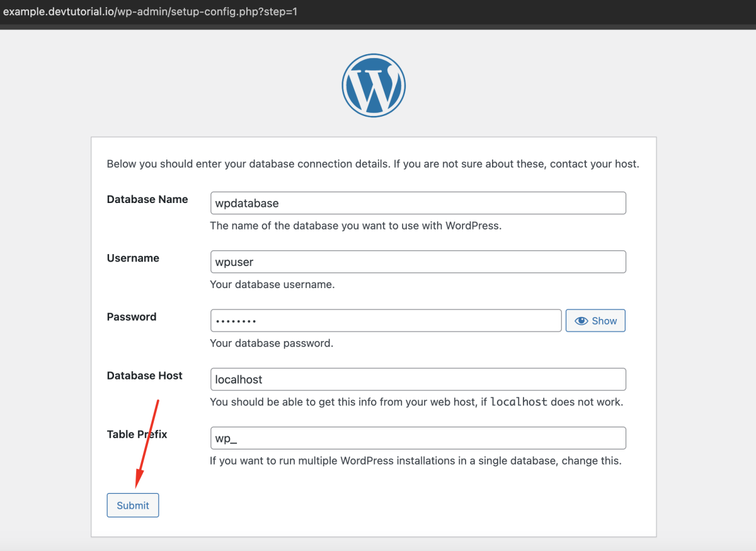Click inside the Password field
Screen dimensions: 756x551
click(x=386, y=320)
